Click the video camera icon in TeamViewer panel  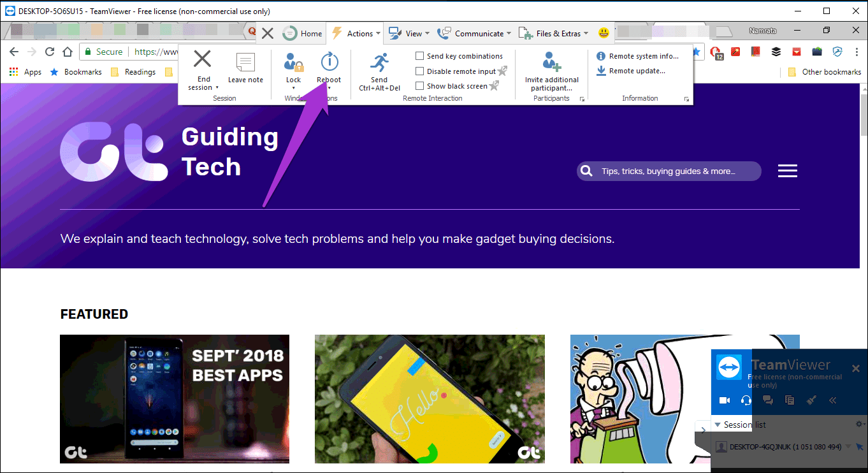pos(724,400)
